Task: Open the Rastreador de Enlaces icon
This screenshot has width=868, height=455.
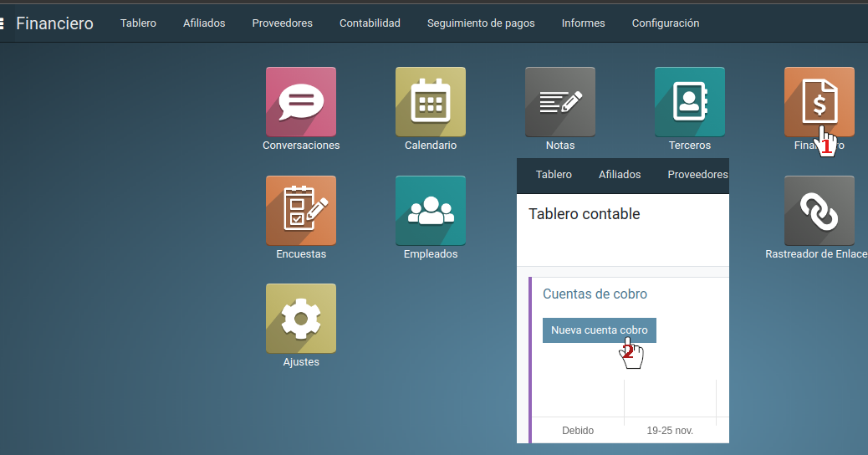Action: pyautogui.click(x=819, y=210)
